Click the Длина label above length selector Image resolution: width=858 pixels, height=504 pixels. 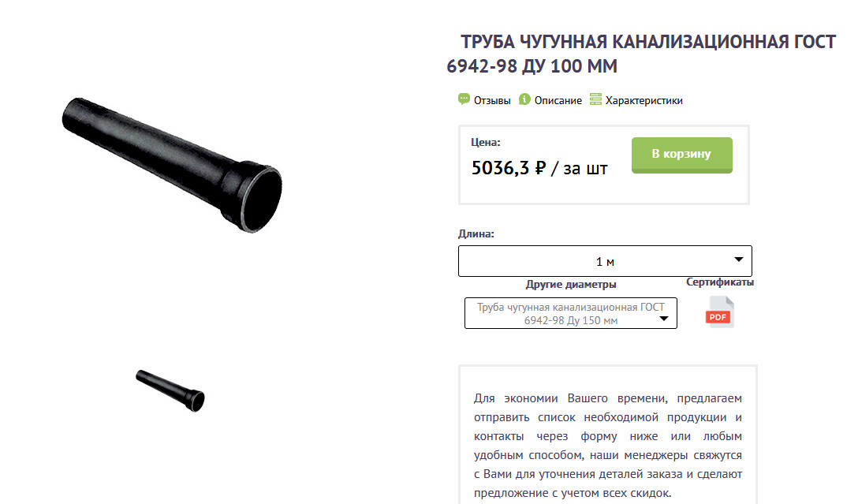pos(476,233)
